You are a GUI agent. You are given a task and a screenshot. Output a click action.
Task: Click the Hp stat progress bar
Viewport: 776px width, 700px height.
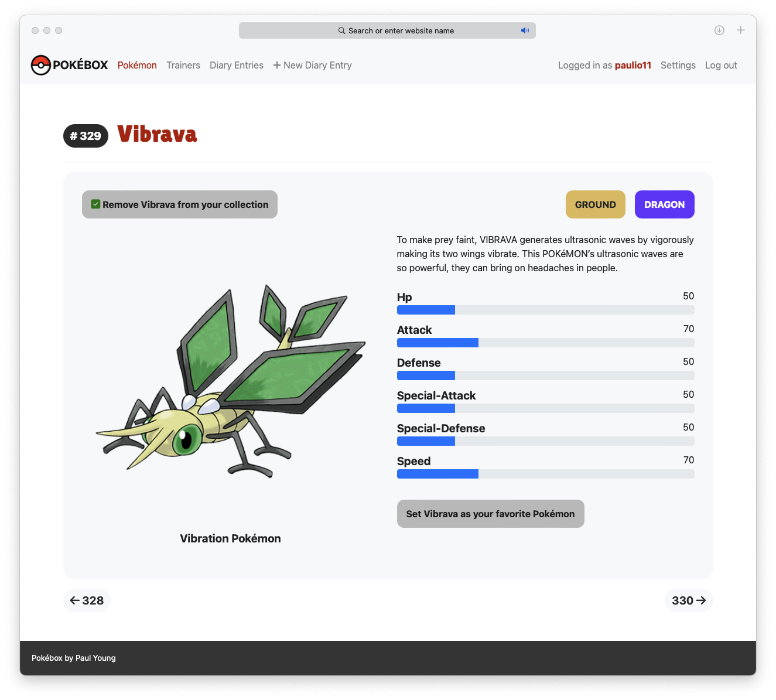coord(546,310)
